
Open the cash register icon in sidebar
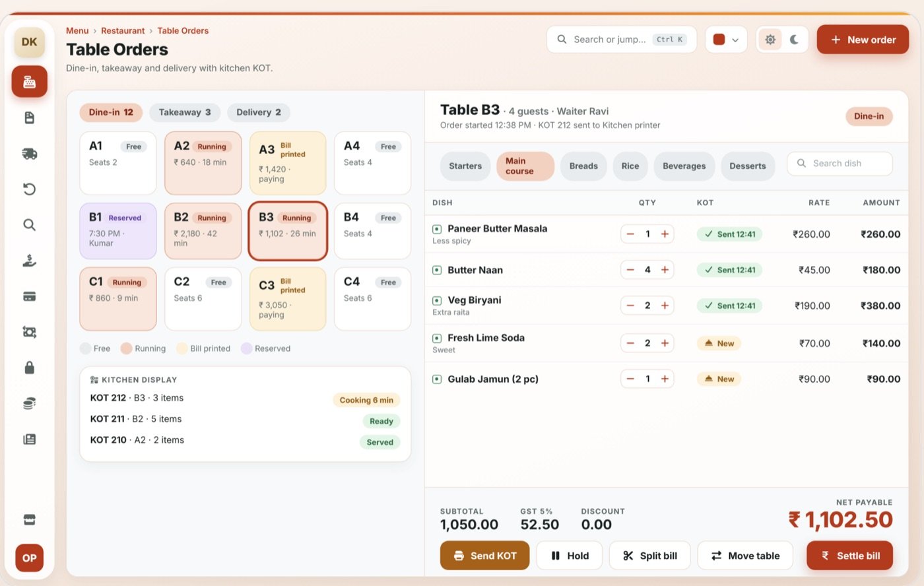pyautogui.click(x=29, y=82)
